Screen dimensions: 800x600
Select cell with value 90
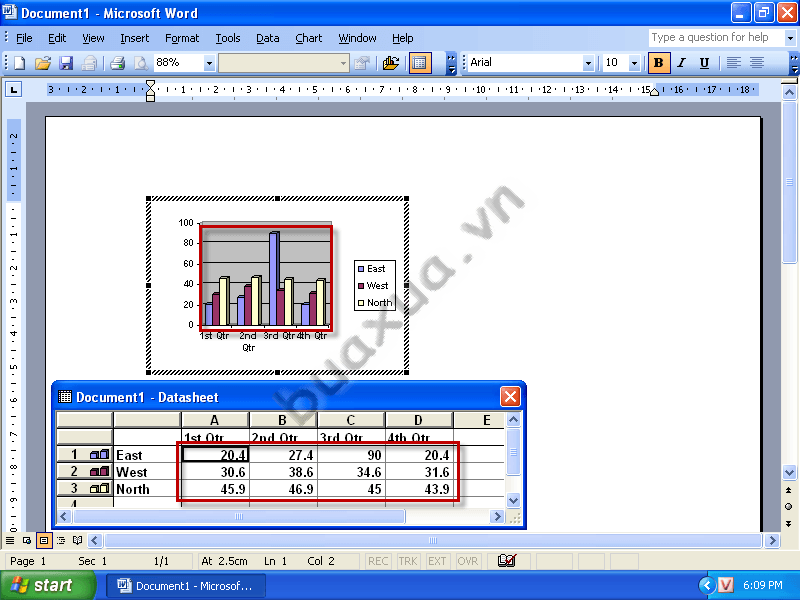point(351,455)
